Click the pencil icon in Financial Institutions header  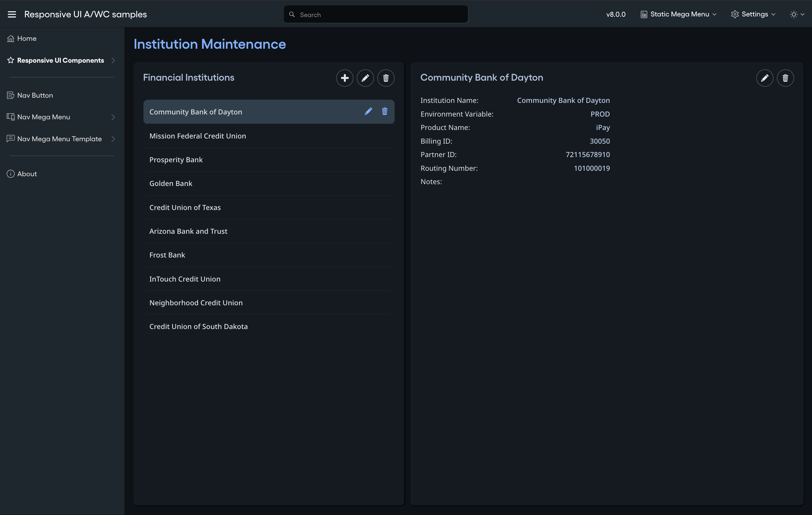point(365,78)
